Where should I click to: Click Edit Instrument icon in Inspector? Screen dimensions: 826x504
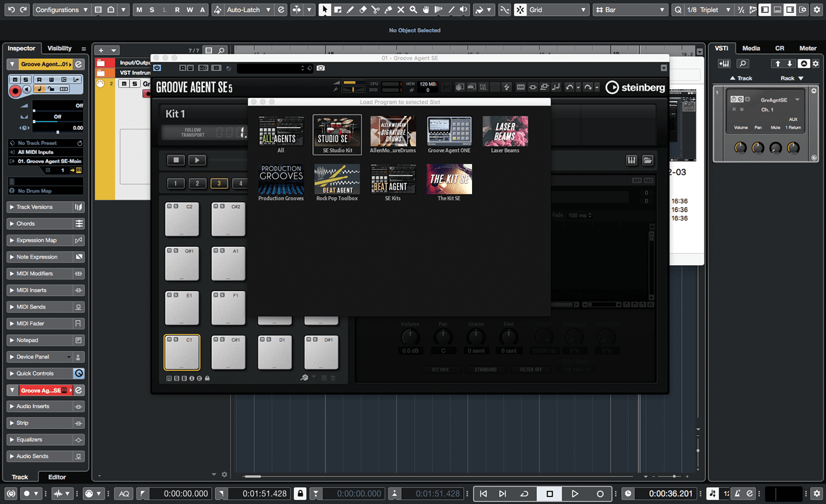(78, 64)
